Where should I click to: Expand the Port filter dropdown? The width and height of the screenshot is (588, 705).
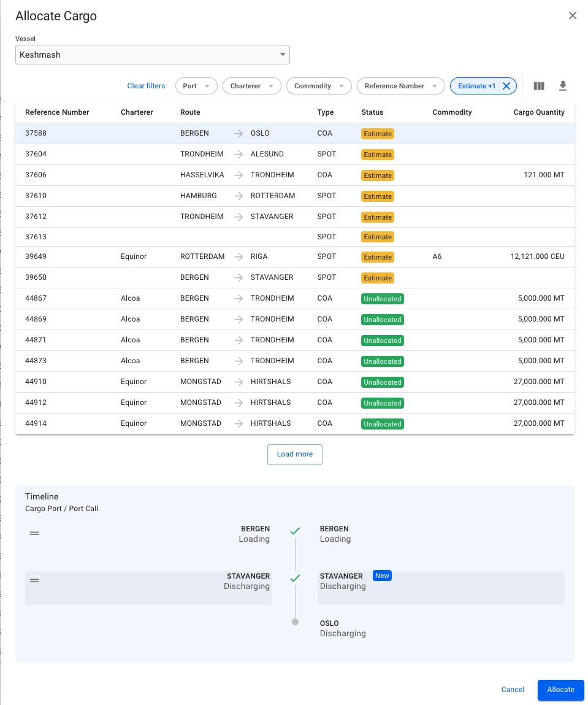[x=196, y=87]
